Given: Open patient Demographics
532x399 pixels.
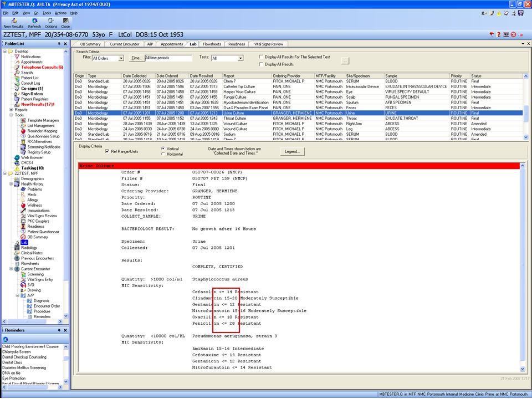Looking at the screenshot, I should [32, 178].
